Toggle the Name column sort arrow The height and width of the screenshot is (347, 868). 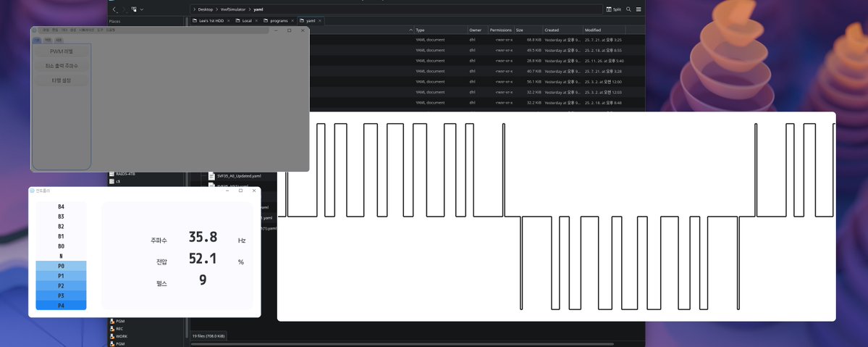coord(410,30)
